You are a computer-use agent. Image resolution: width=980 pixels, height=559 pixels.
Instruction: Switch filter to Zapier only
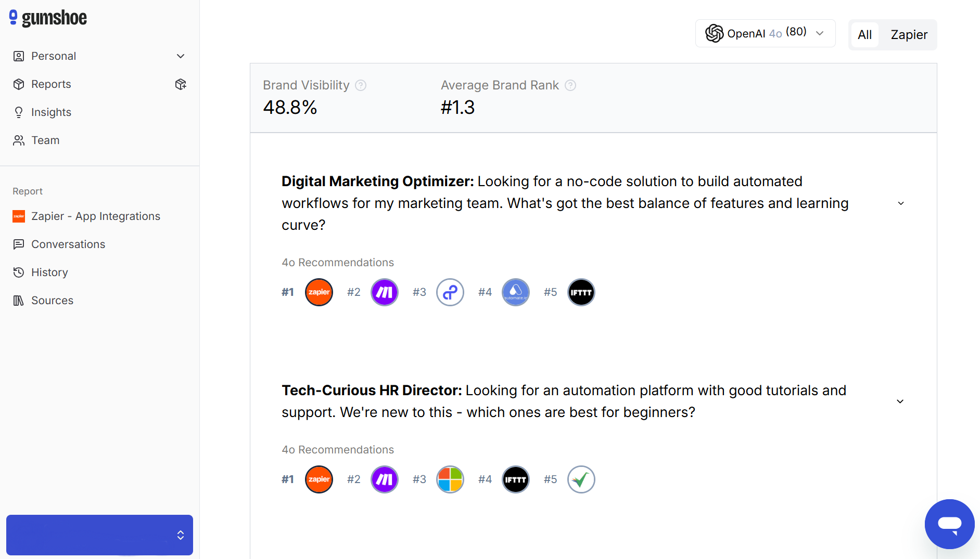(909, 35)
